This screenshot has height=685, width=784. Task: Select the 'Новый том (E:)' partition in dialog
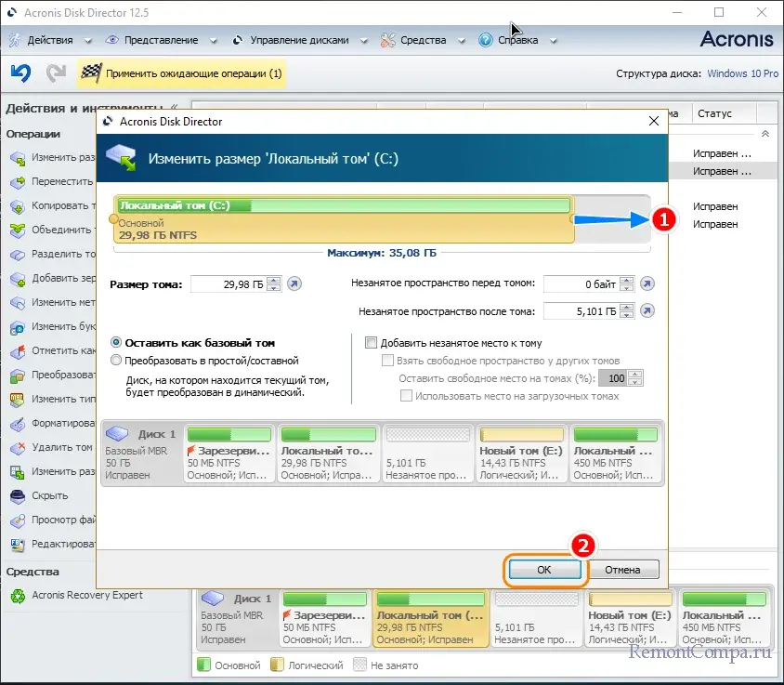click(x=521, y=454)
